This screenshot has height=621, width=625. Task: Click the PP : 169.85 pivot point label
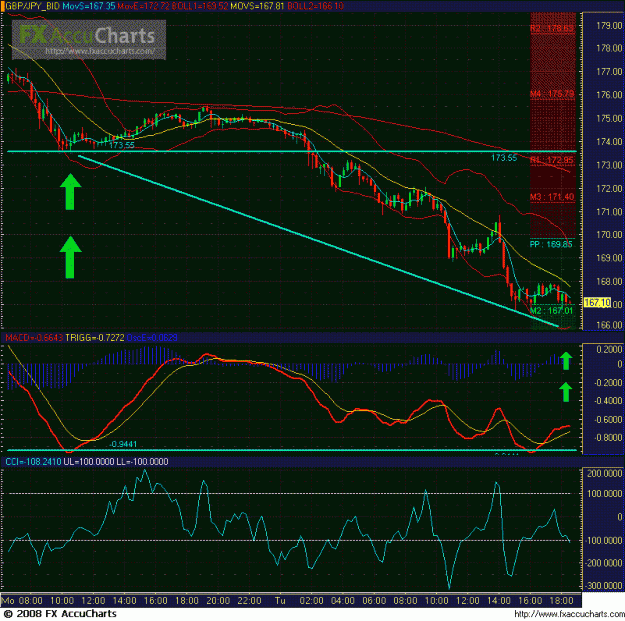pos(551,244)
